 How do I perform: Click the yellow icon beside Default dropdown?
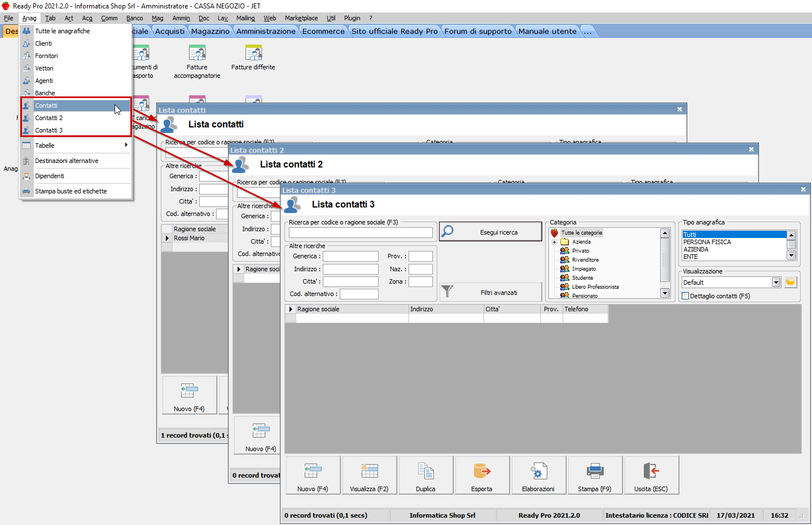[x=791, y=282]
